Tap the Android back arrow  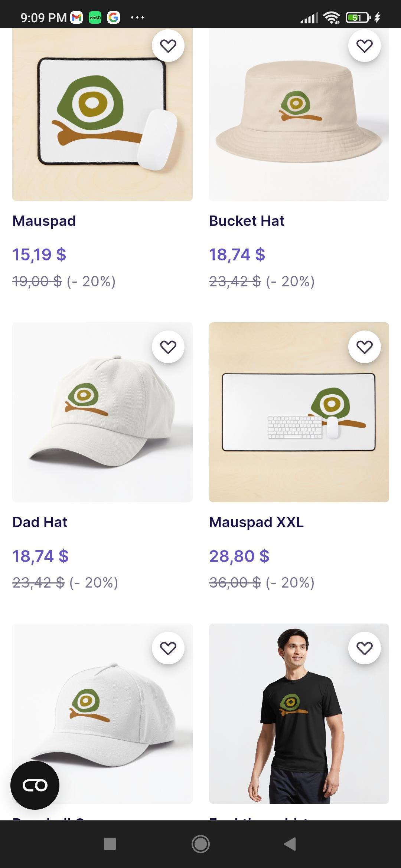[x=290, y=844]
